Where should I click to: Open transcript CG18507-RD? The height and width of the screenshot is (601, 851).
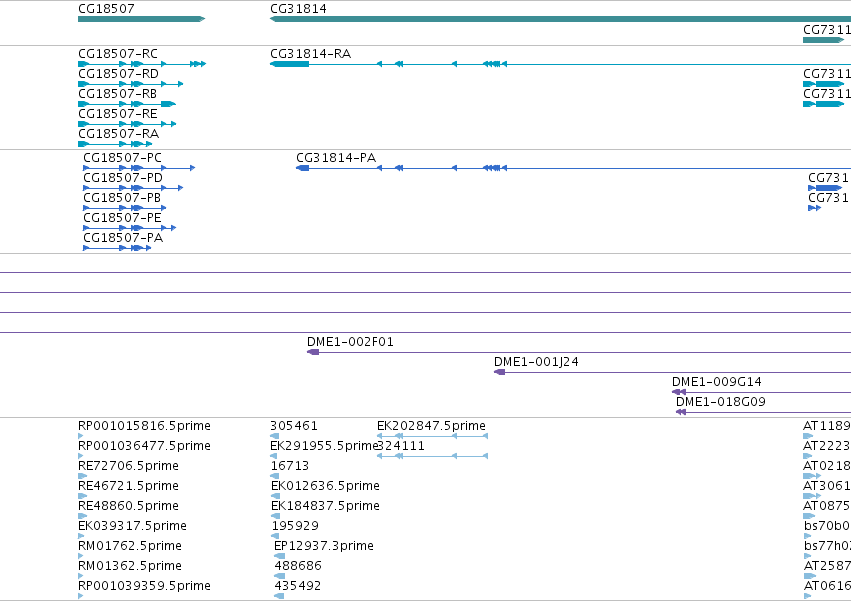coord(118,74)
